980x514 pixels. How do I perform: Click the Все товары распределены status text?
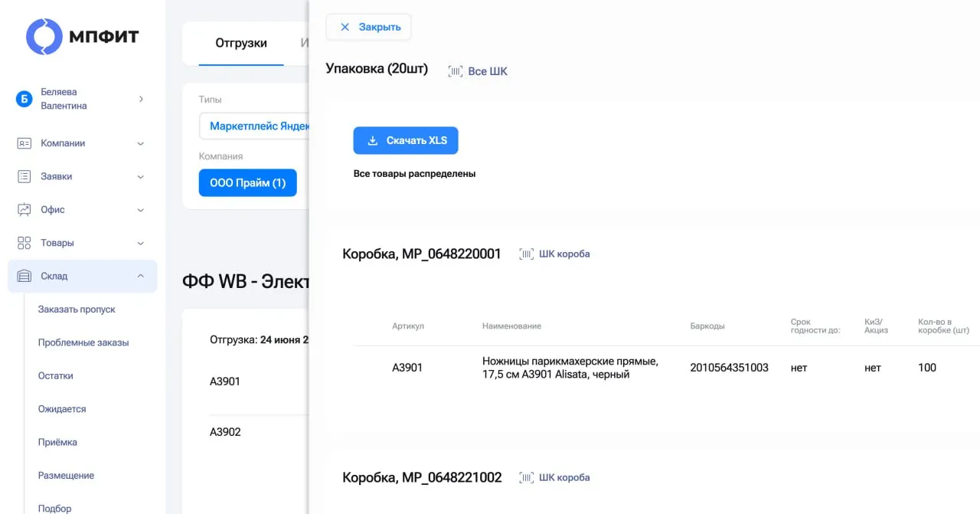[x=414, y=174]
